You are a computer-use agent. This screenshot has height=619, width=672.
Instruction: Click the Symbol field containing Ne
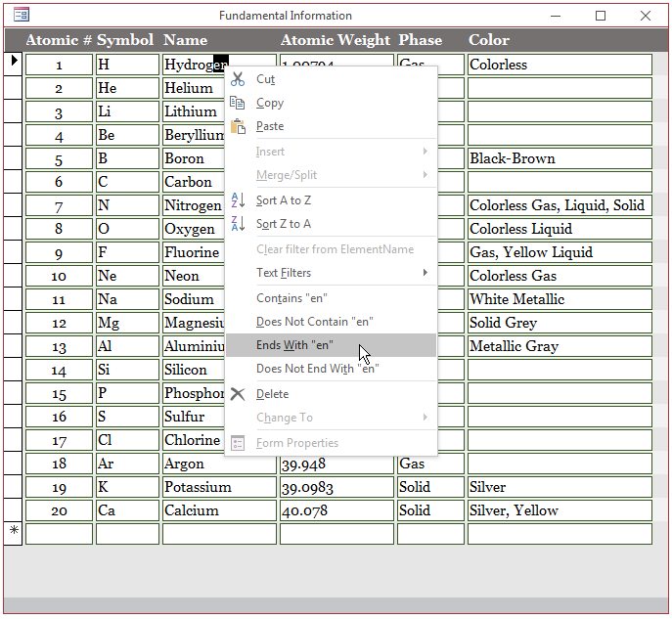tap(127, 276)
